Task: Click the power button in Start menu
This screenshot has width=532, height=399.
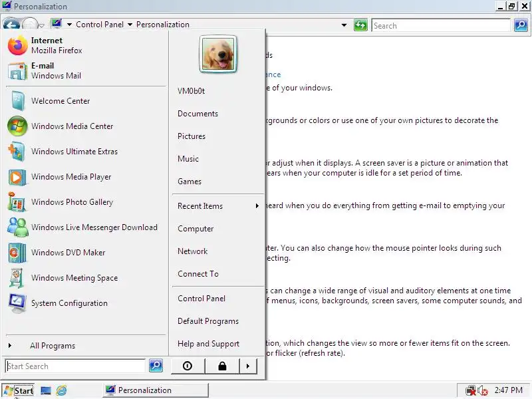Action: 188,366
